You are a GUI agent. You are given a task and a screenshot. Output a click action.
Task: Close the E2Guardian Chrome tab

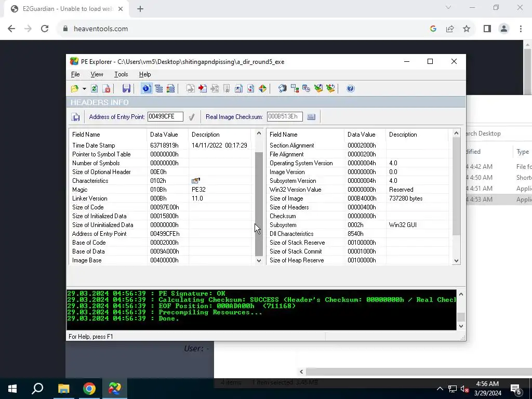121,9
